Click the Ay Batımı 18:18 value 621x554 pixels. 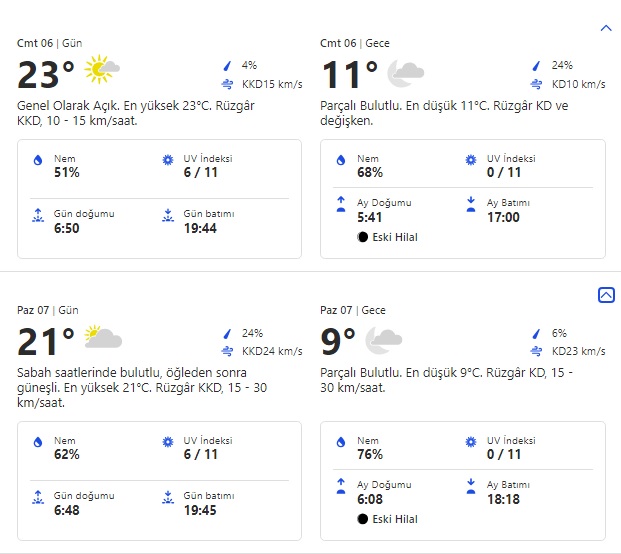[503, 499]
